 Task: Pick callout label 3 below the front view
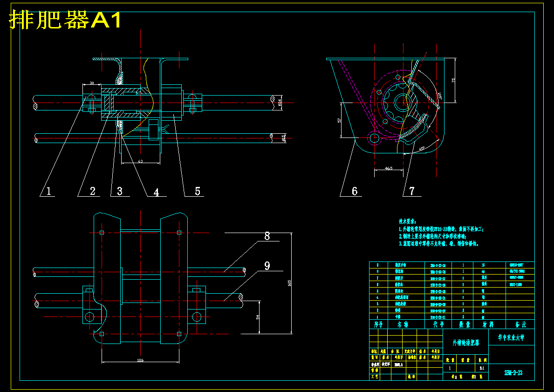coord(119,191)
